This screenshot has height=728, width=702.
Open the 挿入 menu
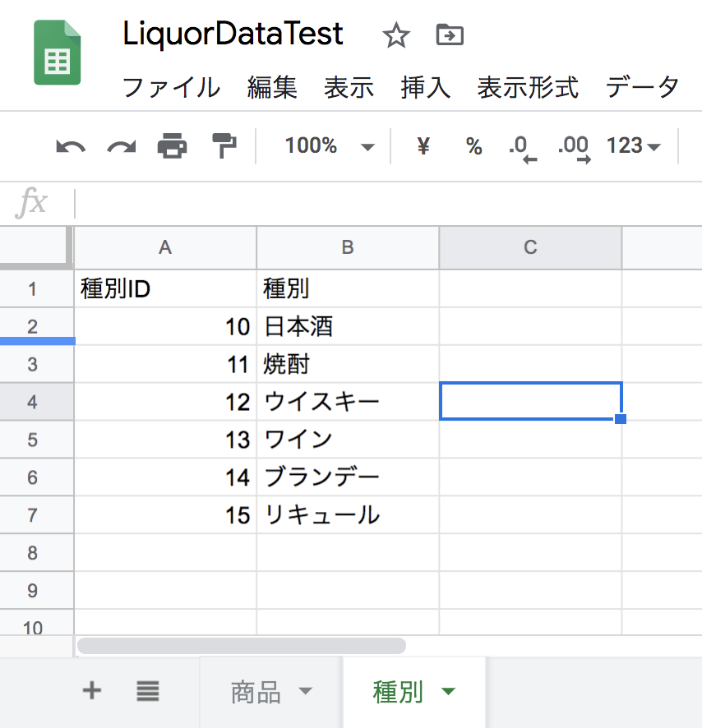425,87
